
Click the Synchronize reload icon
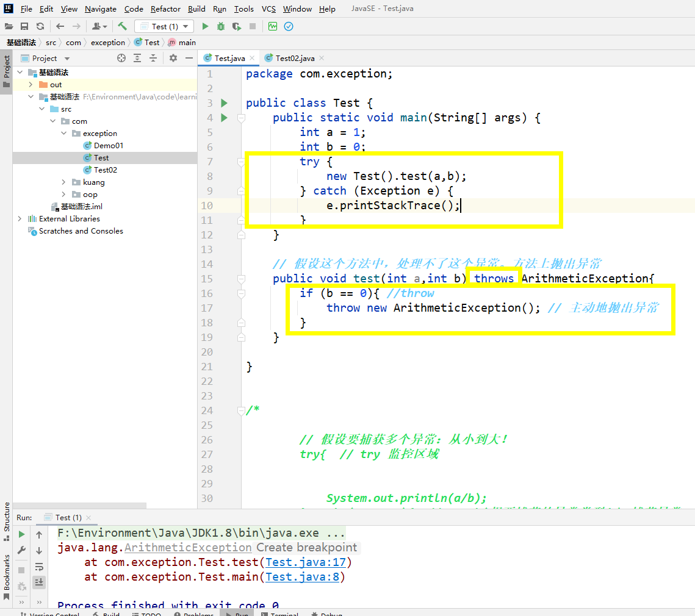coord(40,26)
